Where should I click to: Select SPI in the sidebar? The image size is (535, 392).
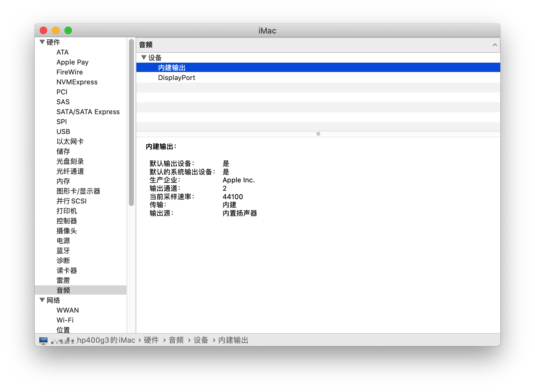click(62, 122)
